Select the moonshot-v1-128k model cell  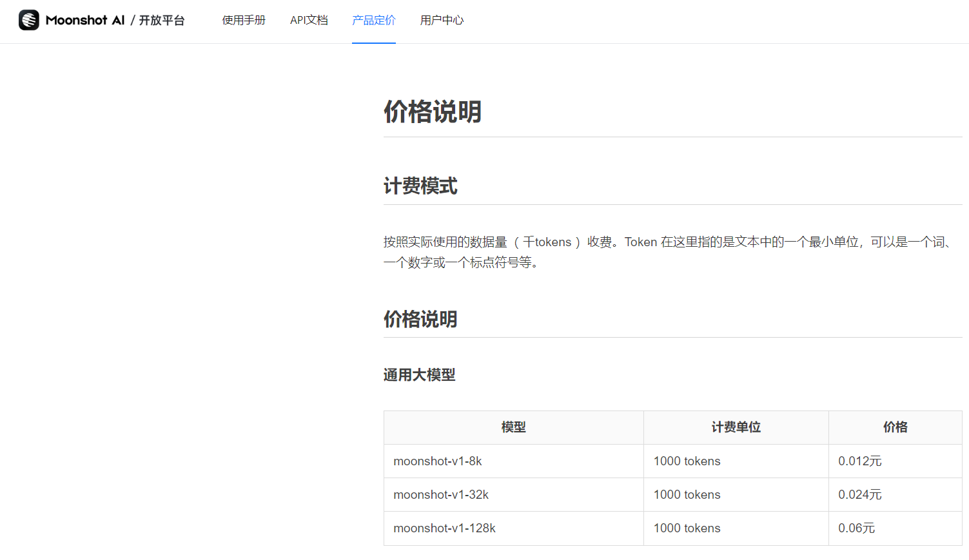coord(514,528)
